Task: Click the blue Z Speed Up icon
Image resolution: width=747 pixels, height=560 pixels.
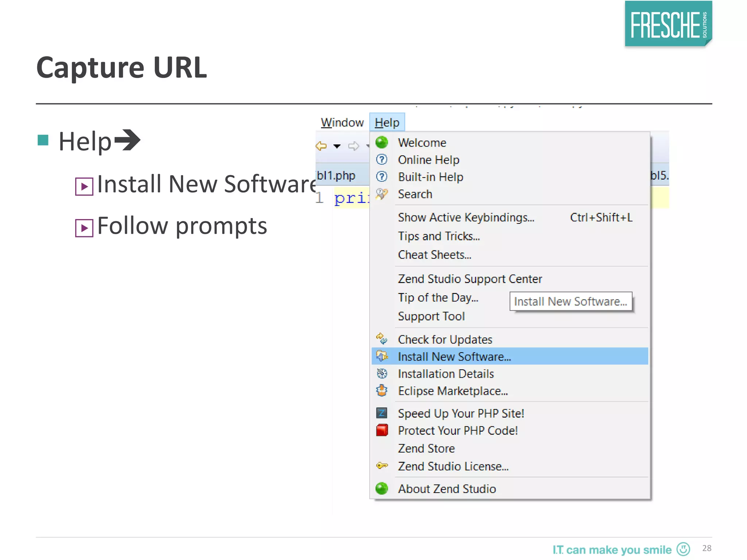Action: click(382, 413)
